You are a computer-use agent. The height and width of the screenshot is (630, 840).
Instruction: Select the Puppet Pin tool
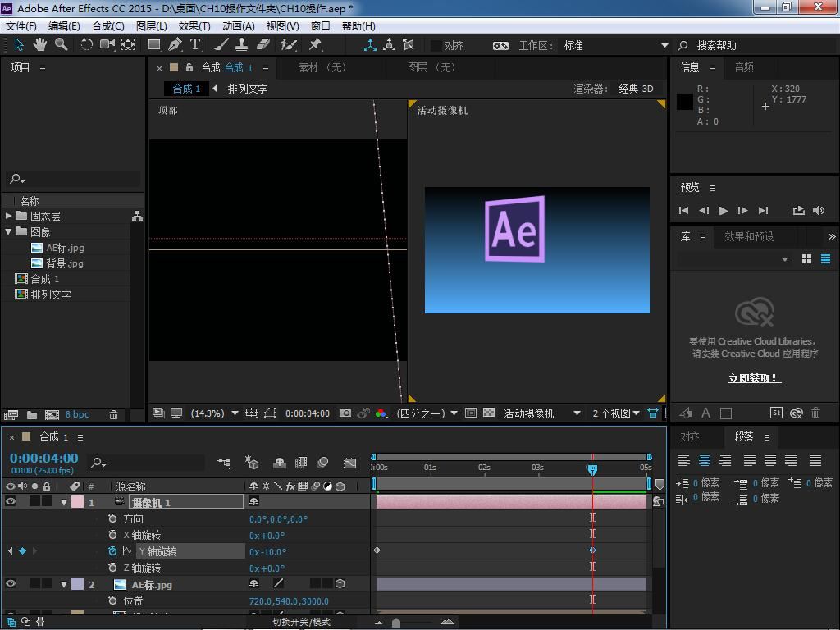click(x=315, y=45)
